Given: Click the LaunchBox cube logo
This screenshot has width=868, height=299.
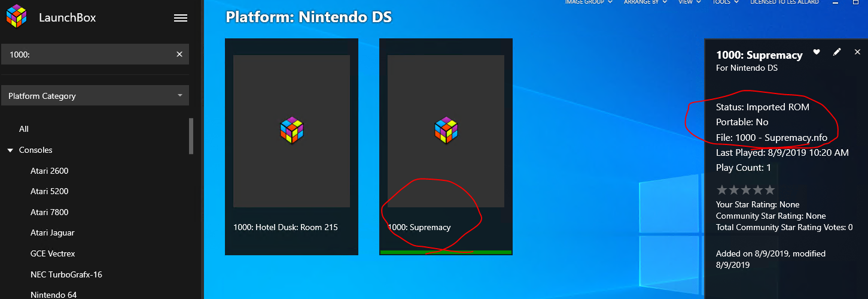Looking at the screenshot, I should [17, 16].
